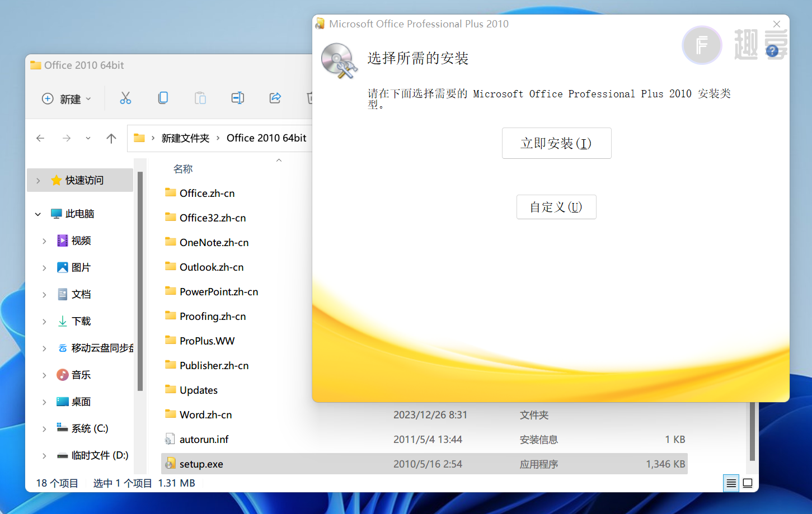The width and height of the screenshot is (812, 514).
Task: Expand the 下载 folder node
Action: [44, 322]
